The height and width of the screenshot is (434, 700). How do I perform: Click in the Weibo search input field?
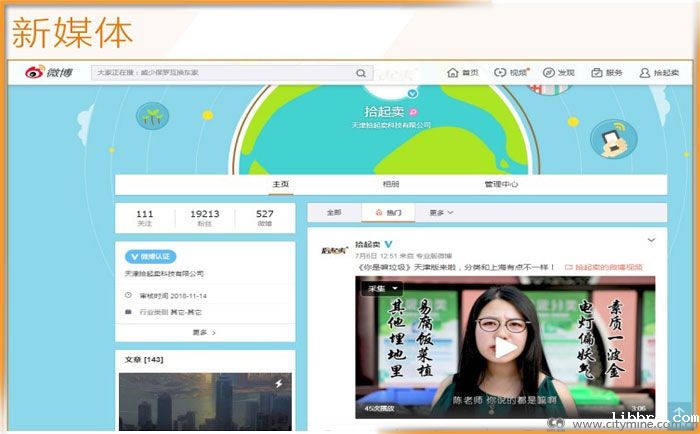coord(220,73)
